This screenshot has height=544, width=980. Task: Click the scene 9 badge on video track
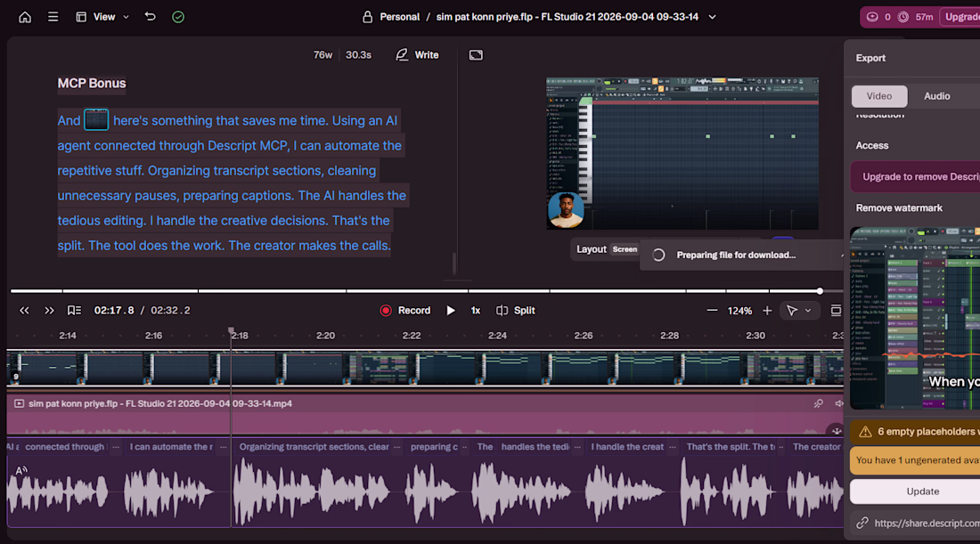pos(16,377)
